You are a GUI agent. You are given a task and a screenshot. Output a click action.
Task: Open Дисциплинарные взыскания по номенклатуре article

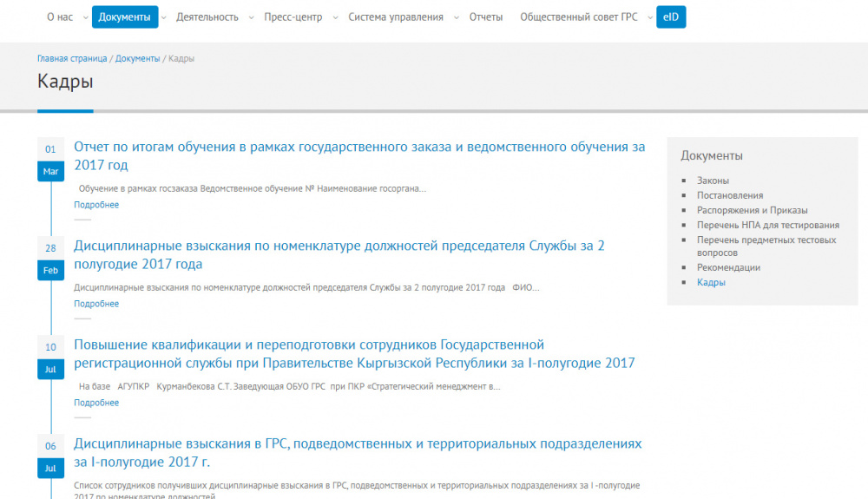coord(339,254)
